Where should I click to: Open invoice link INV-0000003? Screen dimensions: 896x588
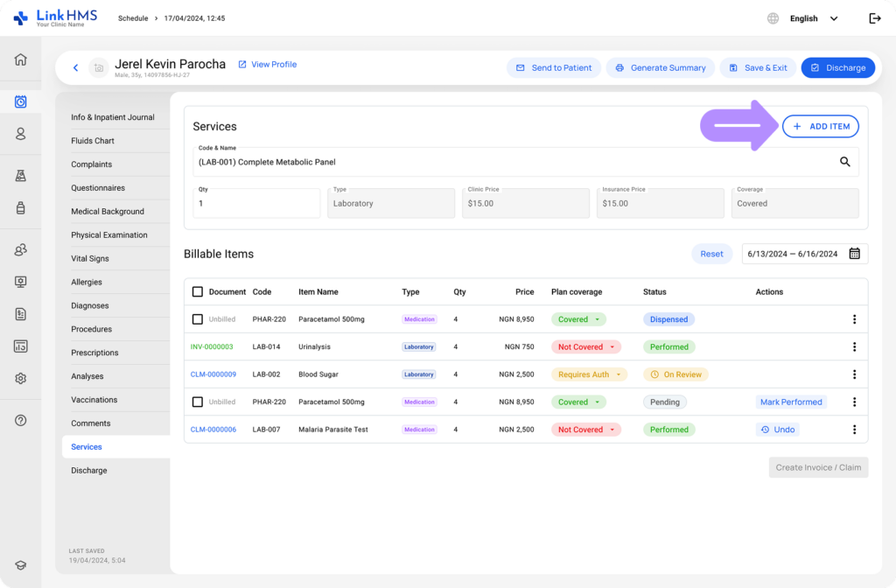212,346
